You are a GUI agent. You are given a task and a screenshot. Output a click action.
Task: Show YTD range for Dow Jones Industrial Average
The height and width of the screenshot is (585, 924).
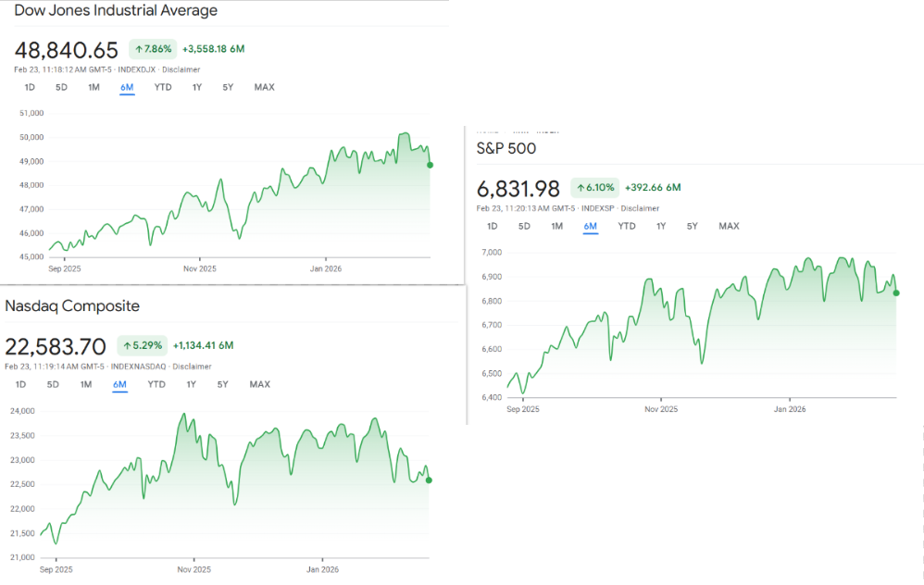click(x=163, y=88)
